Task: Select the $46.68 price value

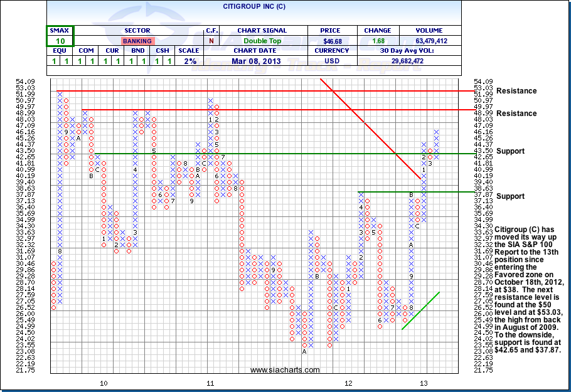Action: tap(332, 41)
